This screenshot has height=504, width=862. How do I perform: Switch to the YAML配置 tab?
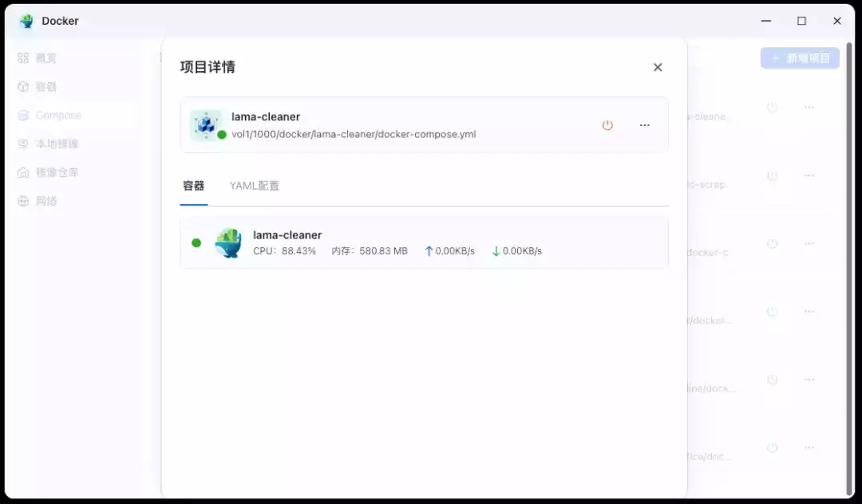point(254,185)
